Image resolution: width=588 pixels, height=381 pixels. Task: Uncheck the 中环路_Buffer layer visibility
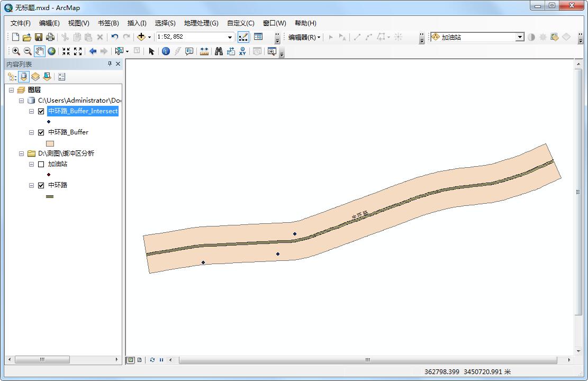41,132
